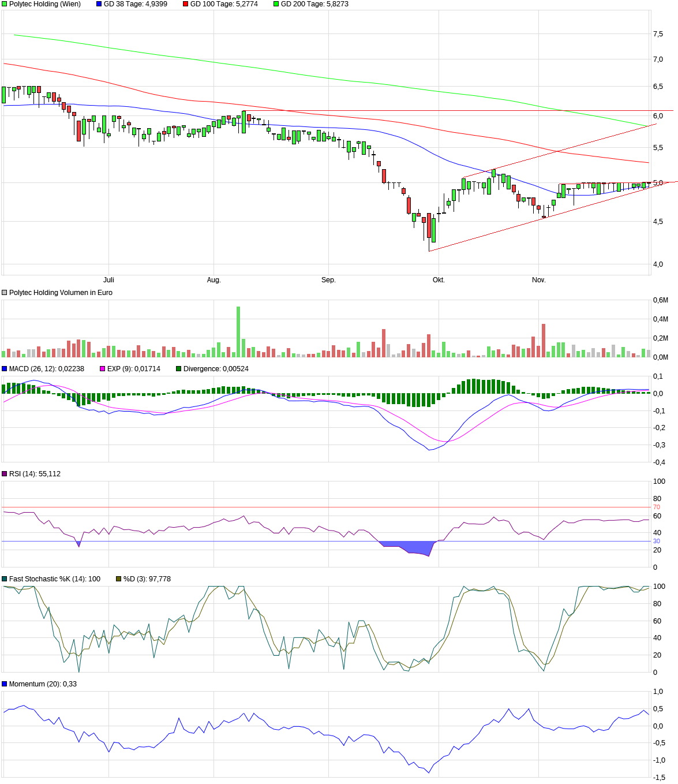Click the 'Okt.' month axis label

click(439, 280)
